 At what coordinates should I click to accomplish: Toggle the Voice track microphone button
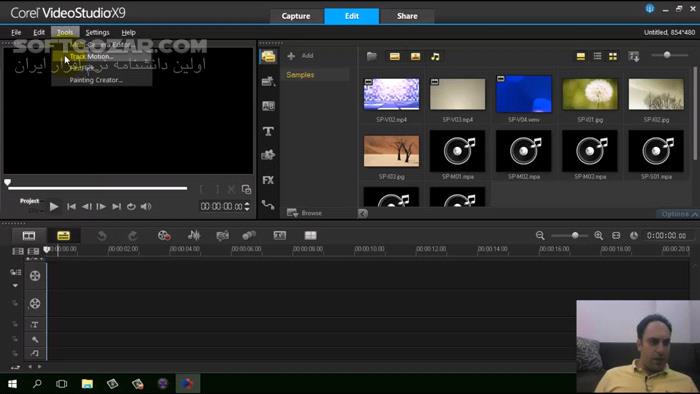[x=35, y=340]
